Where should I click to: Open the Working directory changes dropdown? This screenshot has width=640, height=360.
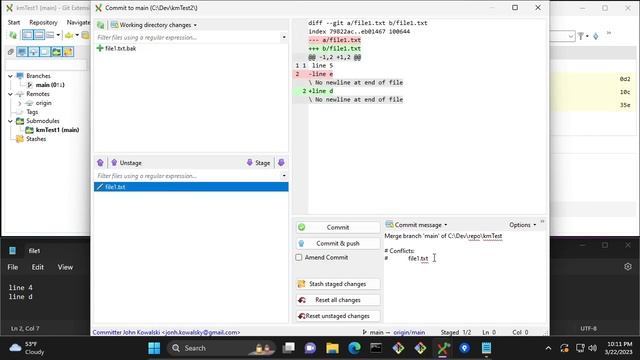click(x=154, y=25)
